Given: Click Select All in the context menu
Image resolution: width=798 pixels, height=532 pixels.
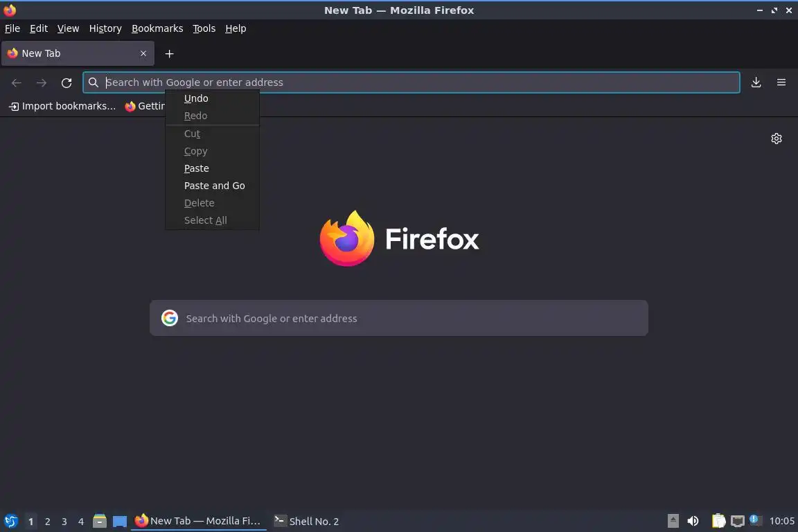Looking at the screenshot, I should tap(212, 220).
